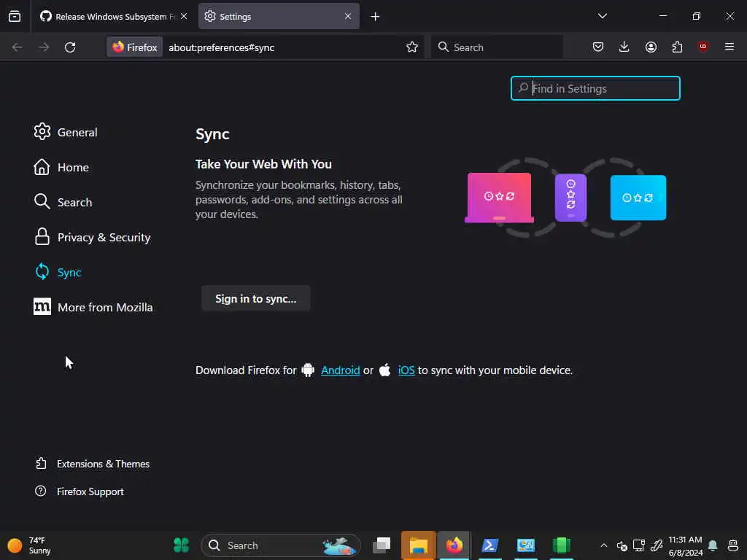Open the Downloads panel
This screenshot has height=560, width=747.
click(624, 47)
